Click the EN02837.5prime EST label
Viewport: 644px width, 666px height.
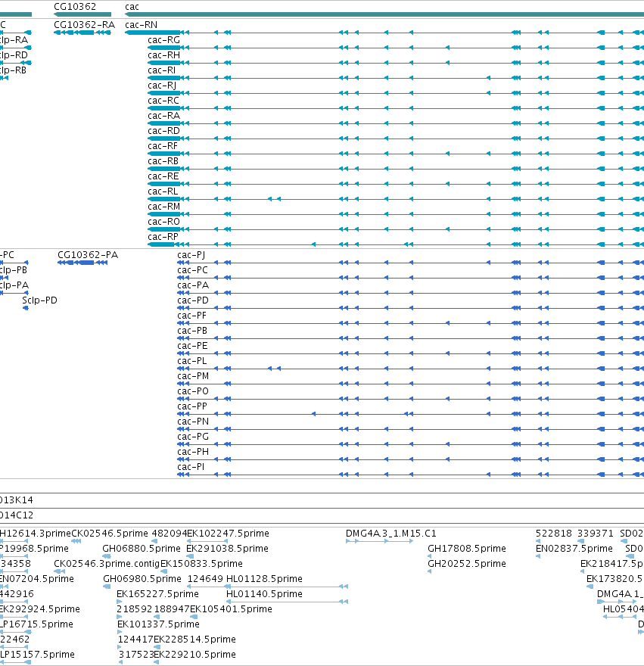click(574, 549)
